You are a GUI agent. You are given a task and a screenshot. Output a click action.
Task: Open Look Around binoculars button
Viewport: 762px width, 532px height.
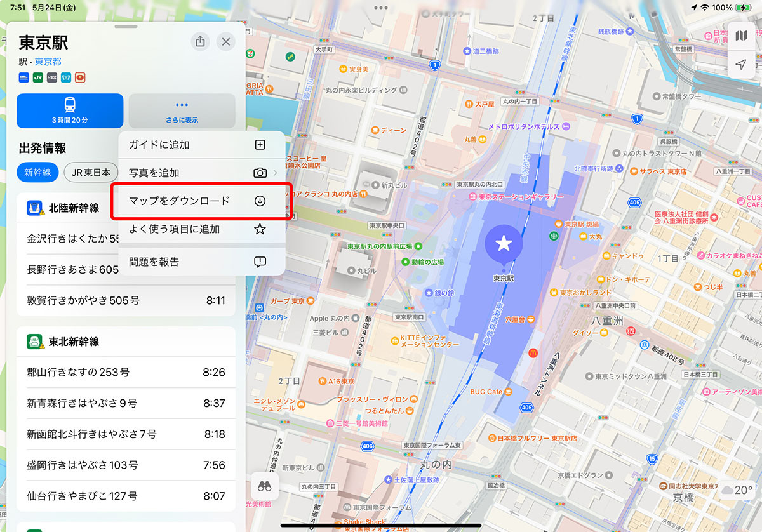click(x=264, y=486)
